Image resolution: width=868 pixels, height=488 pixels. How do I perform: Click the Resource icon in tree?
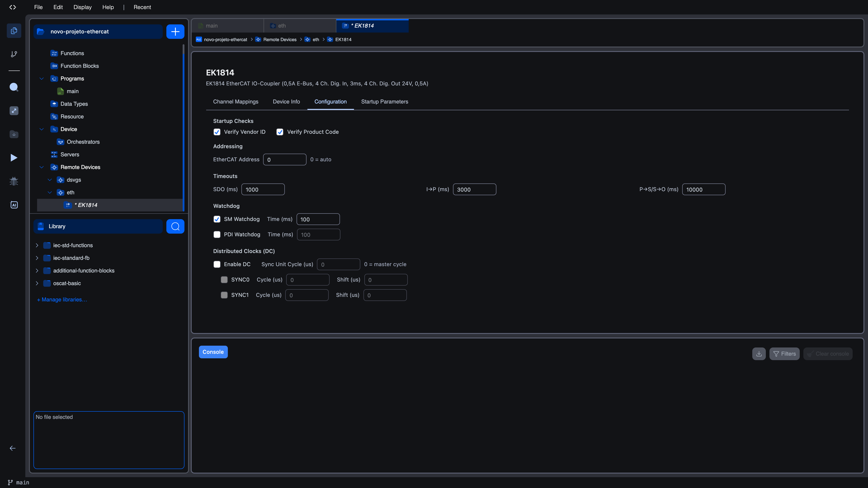click(54, 117)
